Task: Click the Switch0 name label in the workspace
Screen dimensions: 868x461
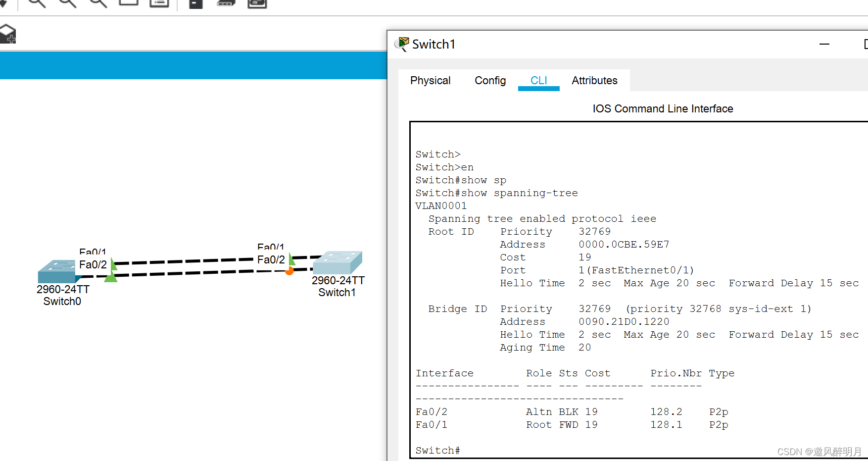Action: [x=62, y=302]
